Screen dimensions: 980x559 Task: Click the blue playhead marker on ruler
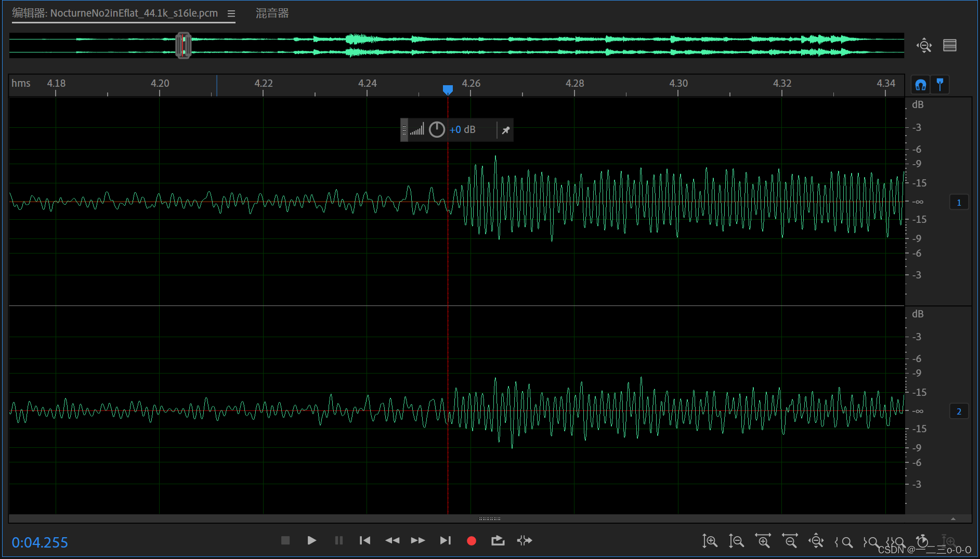pyautogui.click(x=448, y=90)
